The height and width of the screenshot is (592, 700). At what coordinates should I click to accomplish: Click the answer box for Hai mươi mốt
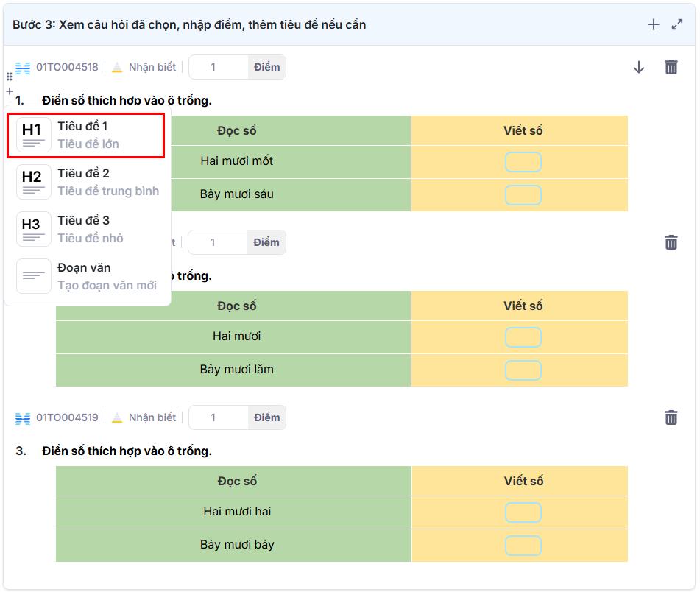tap(523, 162)
